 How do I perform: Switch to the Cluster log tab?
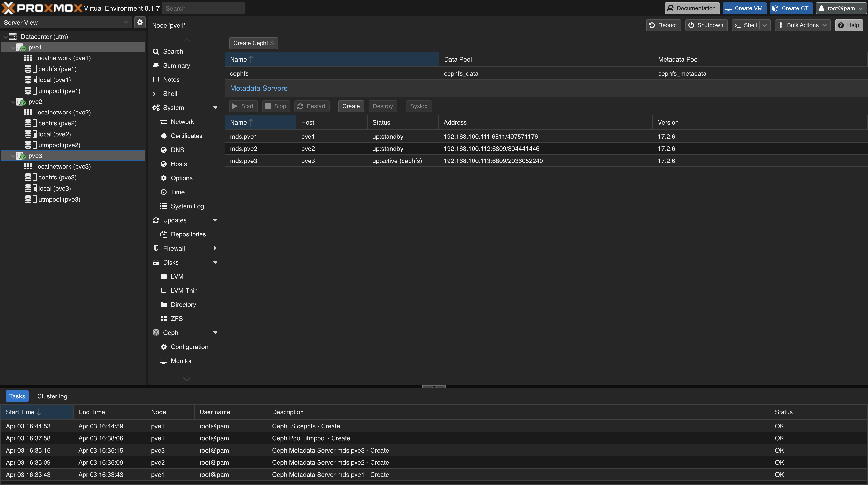pos(52,396)
